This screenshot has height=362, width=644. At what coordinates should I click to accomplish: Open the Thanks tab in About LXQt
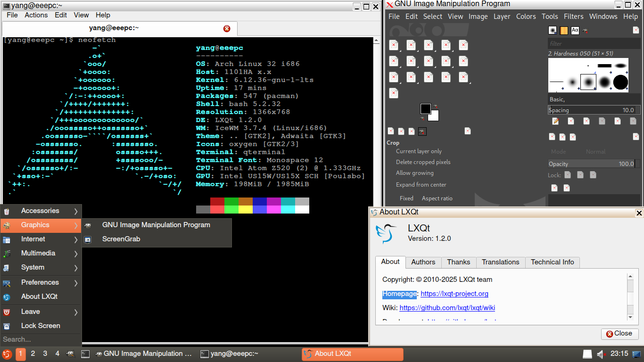point(459,262)
